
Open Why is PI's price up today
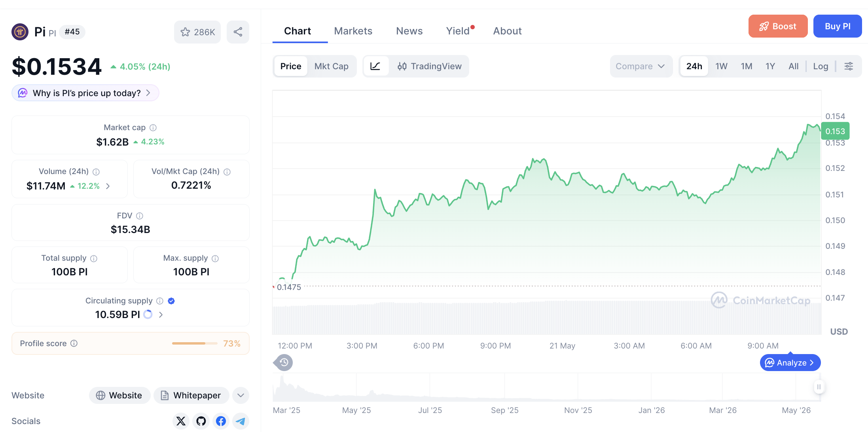click(x=85, y=93)
